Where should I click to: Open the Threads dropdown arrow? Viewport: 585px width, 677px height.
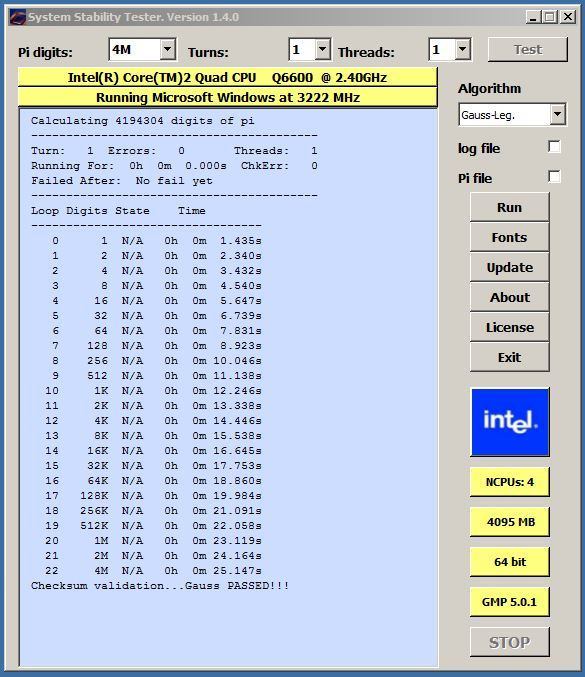tap(462, 50)
